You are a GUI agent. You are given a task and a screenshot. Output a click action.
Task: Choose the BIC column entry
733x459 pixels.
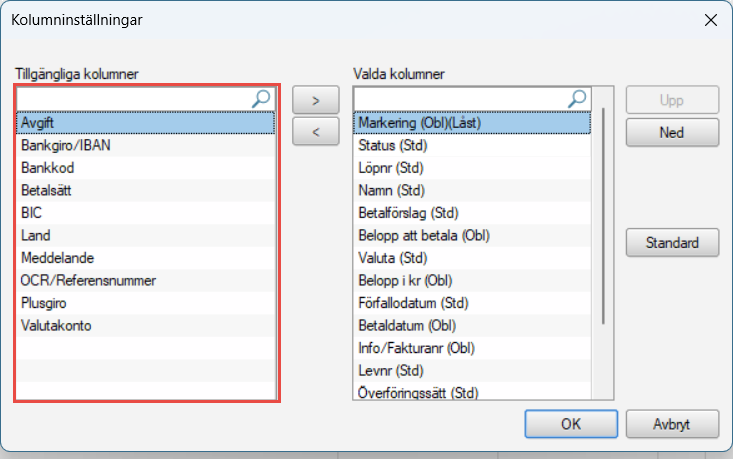tap(146, 213)
